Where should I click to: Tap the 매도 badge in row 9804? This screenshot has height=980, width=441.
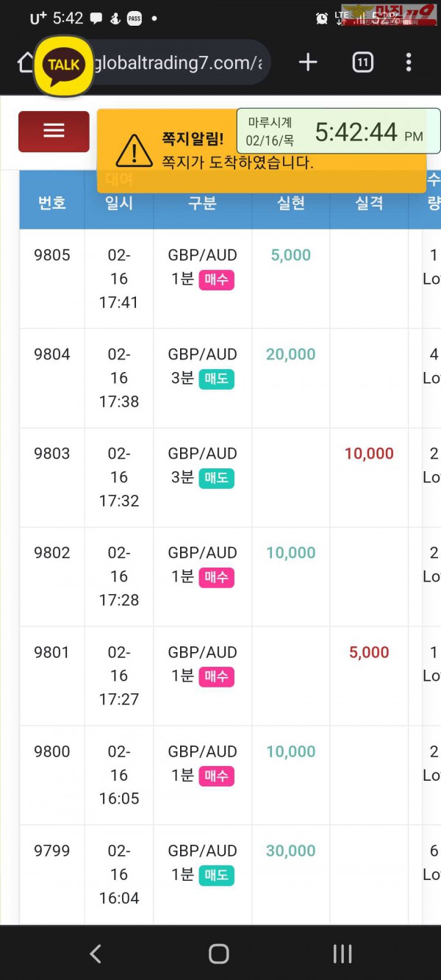point(216,379)
